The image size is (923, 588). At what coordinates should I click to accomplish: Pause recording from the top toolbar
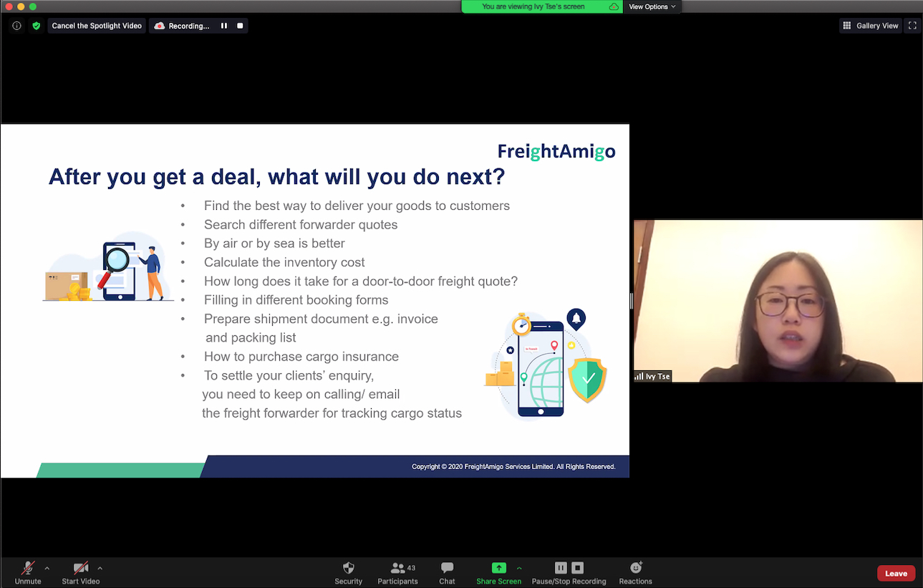tap(224, 26)
